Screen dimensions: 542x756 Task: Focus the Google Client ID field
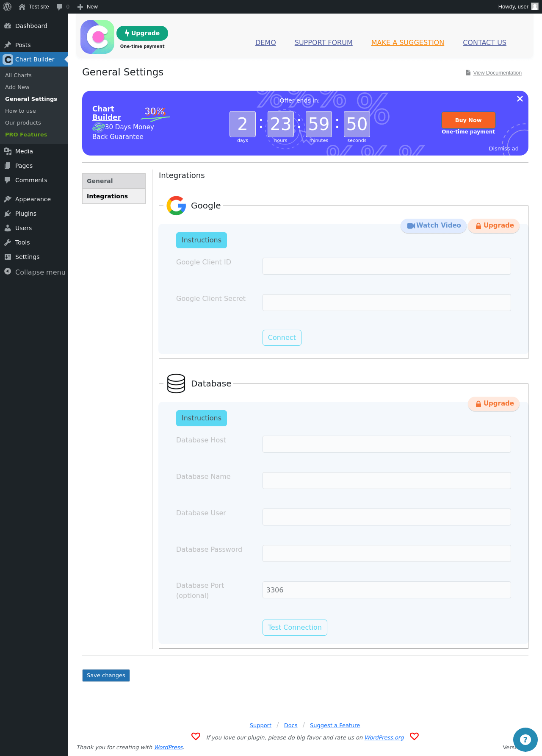pyautogui.click(x=387, y=266)
